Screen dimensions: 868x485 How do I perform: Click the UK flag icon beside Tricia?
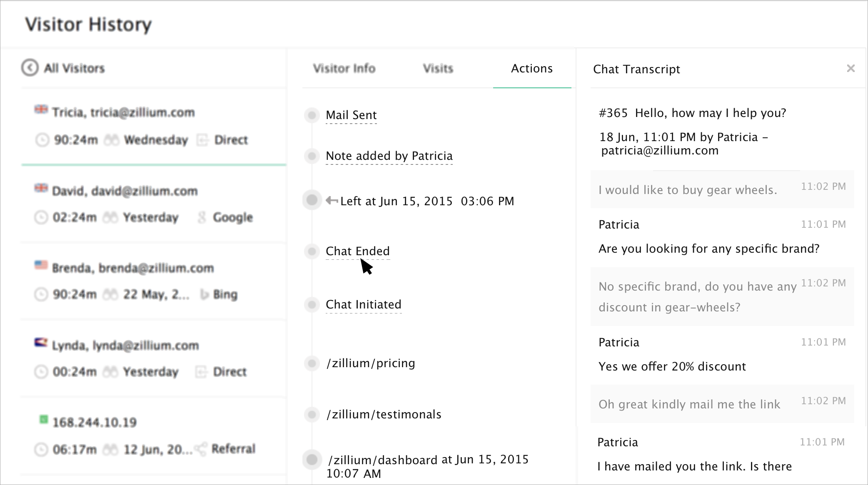tap(41, 109)
